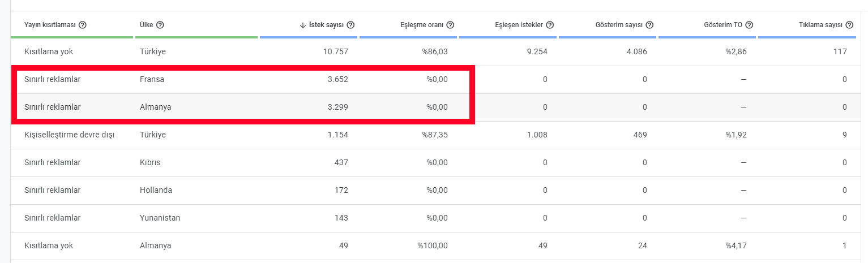
Task: Open help icon next to Yayın kısıtlaması
Action: [83, 25]
